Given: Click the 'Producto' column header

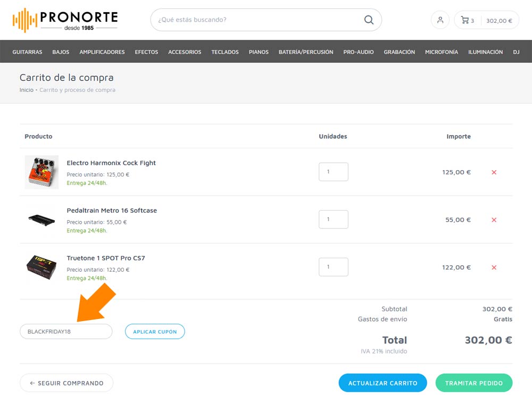Looking at the screenshot, I should pyautogui.click(x=38, y=136).
